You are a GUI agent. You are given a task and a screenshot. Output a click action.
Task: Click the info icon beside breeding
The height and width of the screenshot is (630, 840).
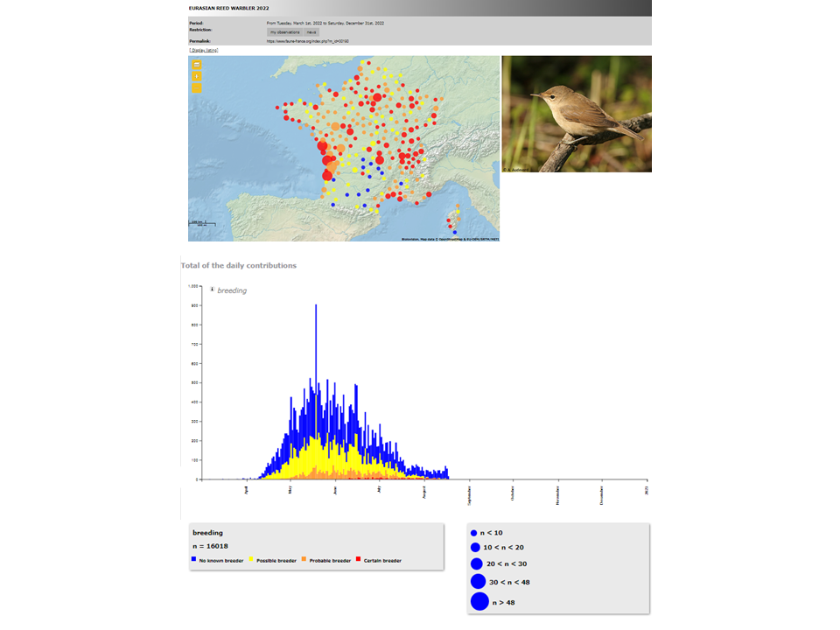click(212, 290)
